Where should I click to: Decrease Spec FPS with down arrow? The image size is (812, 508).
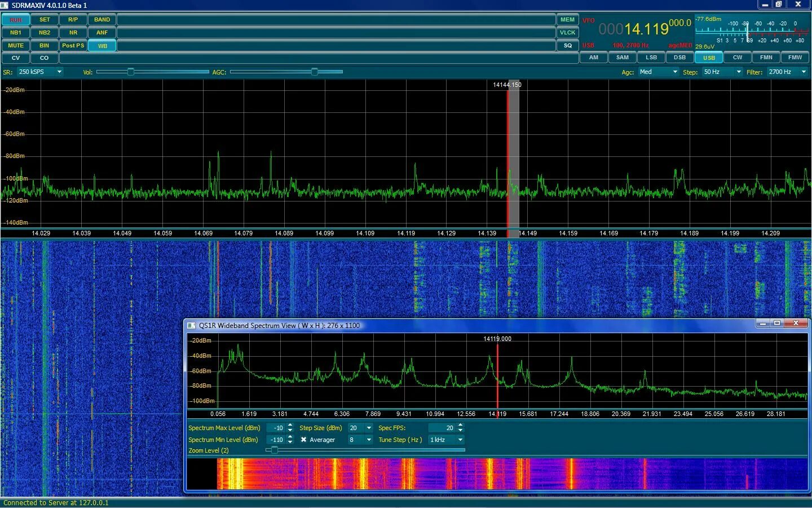click(x=460, y=431)
